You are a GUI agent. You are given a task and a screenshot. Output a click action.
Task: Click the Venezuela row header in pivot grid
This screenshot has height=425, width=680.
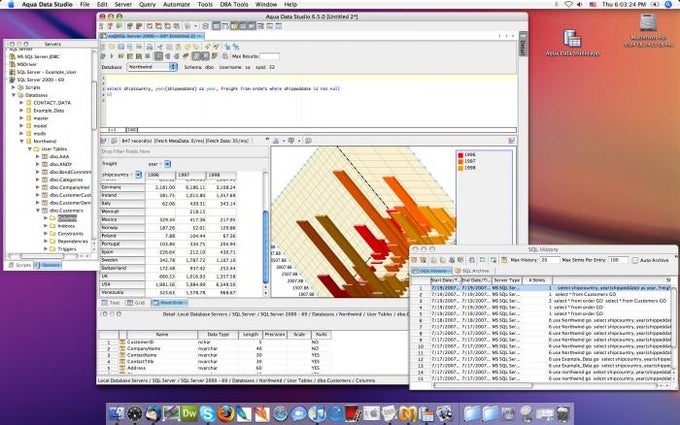(x=123, y=293)
